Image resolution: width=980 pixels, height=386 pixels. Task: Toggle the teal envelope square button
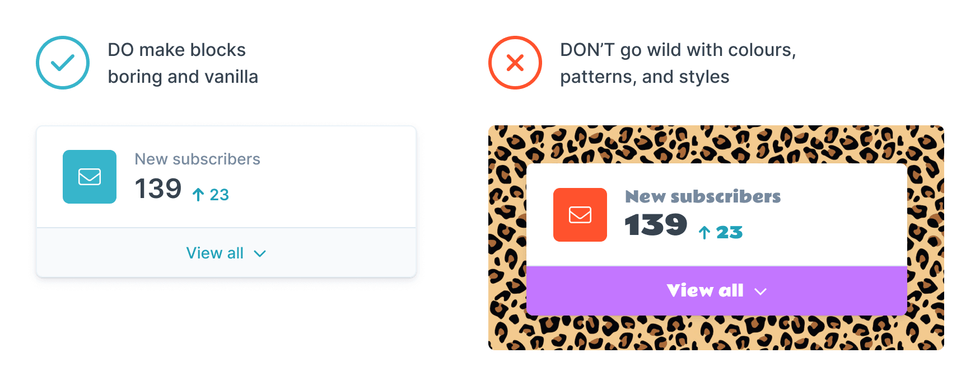pos(89,177)
